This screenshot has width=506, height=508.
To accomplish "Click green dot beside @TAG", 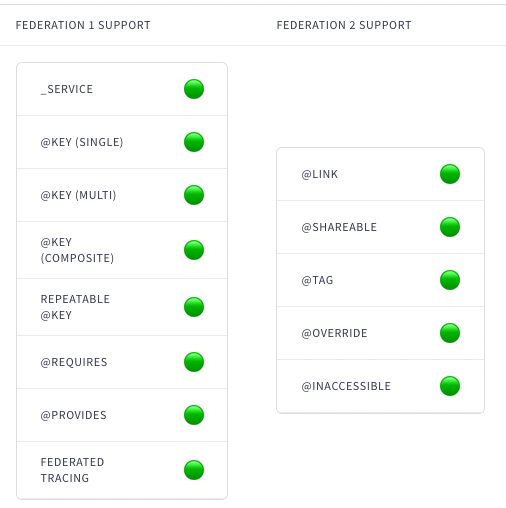I will tap(450, 280).
